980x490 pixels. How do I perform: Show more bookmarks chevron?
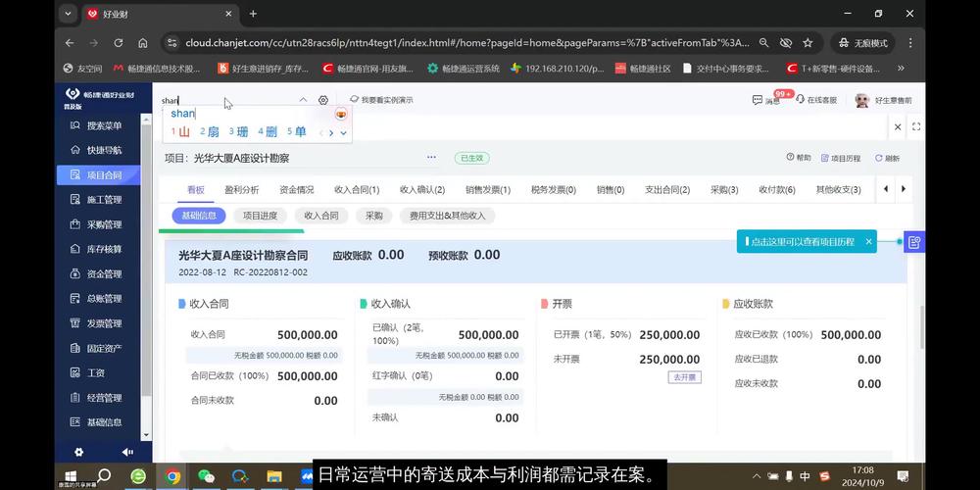901,69
